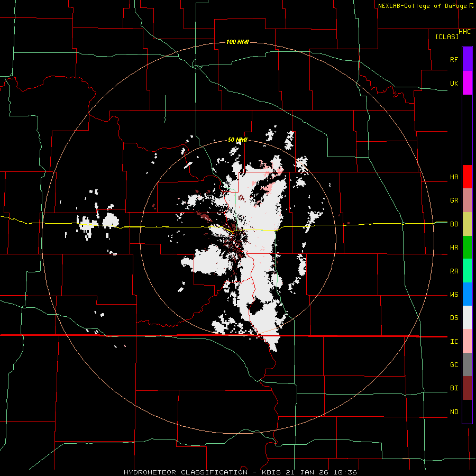Click the RF legend label

454,59
